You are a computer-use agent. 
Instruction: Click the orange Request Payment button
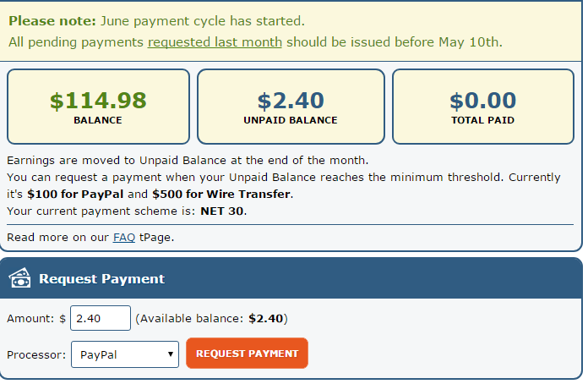248,354
